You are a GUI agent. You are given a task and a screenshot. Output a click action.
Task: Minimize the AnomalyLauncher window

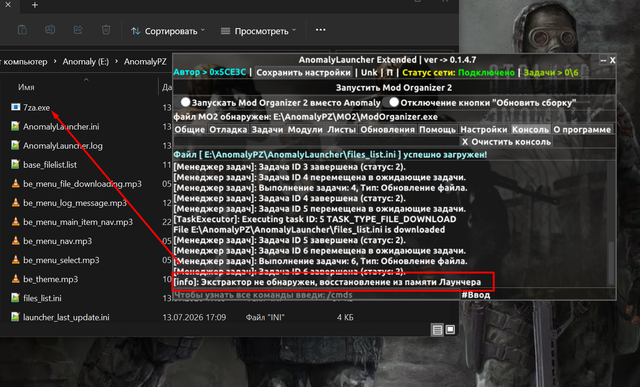(x=603, y=60)
